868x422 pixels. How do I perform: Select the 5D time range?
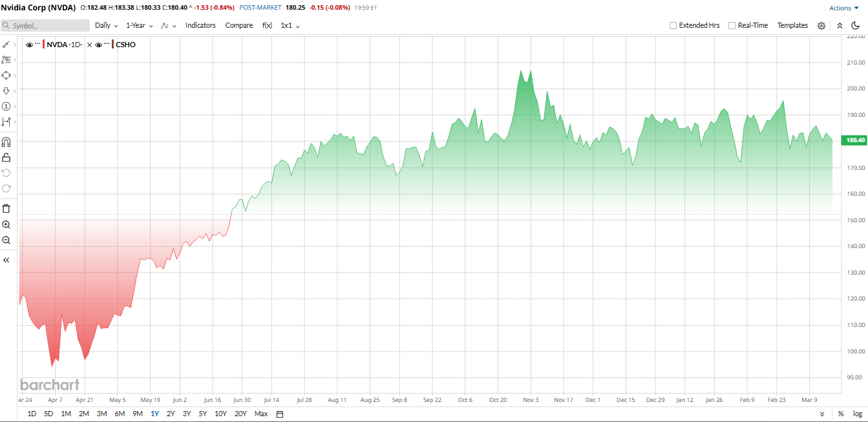[x=48, y=414]
